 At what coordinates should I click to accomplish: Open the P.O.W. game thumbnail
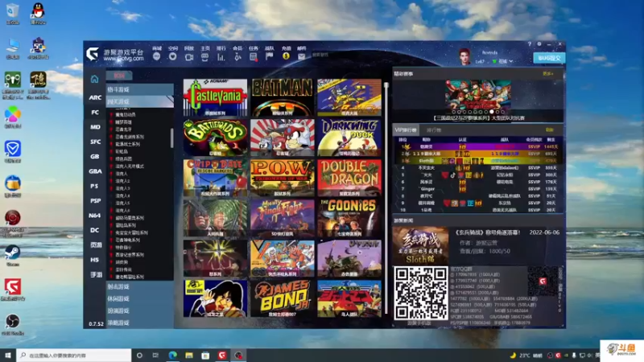click(283, 178)
